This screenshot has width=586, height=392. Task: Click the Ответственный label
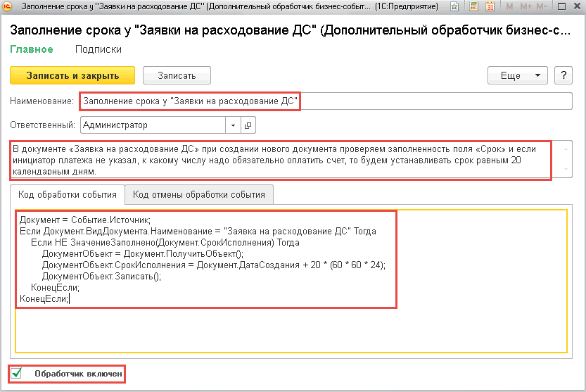coord(43,125)
